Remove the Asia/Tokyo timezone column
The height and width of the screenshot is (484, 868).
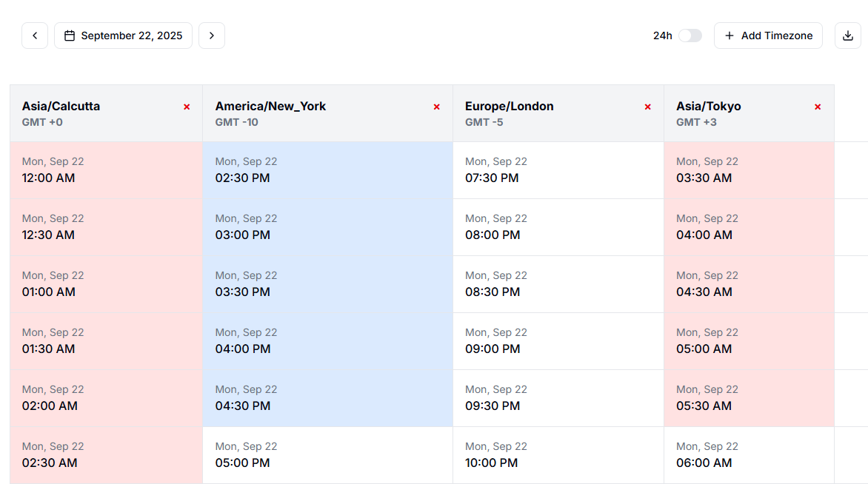click(818, 107)
